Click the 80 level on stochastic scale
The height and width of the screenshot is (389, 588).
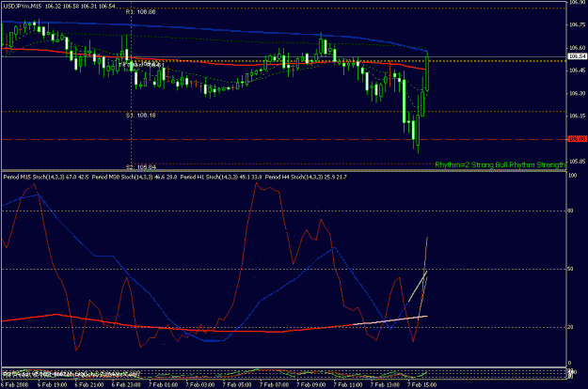point(571,210)
